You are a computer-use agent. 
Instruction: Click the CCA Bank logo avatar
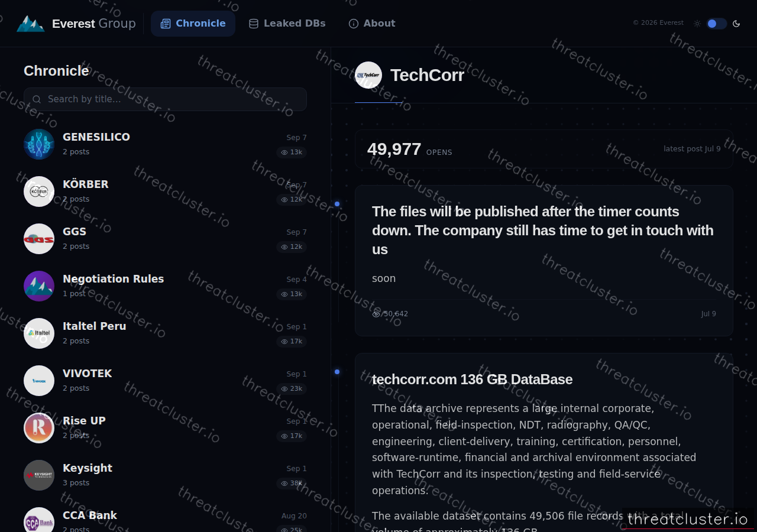pos(39,520)
